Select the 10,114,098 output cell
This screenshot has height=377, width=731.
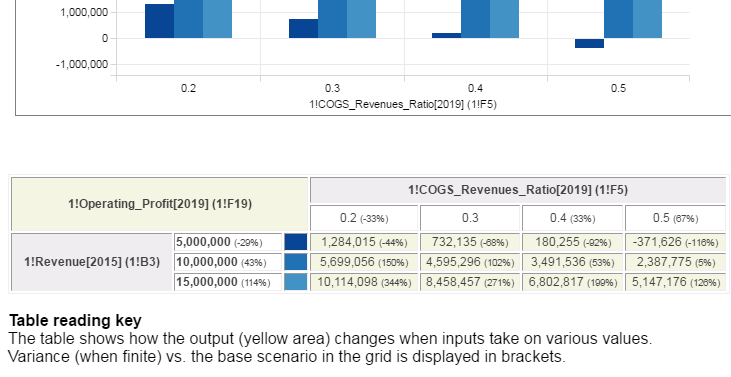(364, 282)
